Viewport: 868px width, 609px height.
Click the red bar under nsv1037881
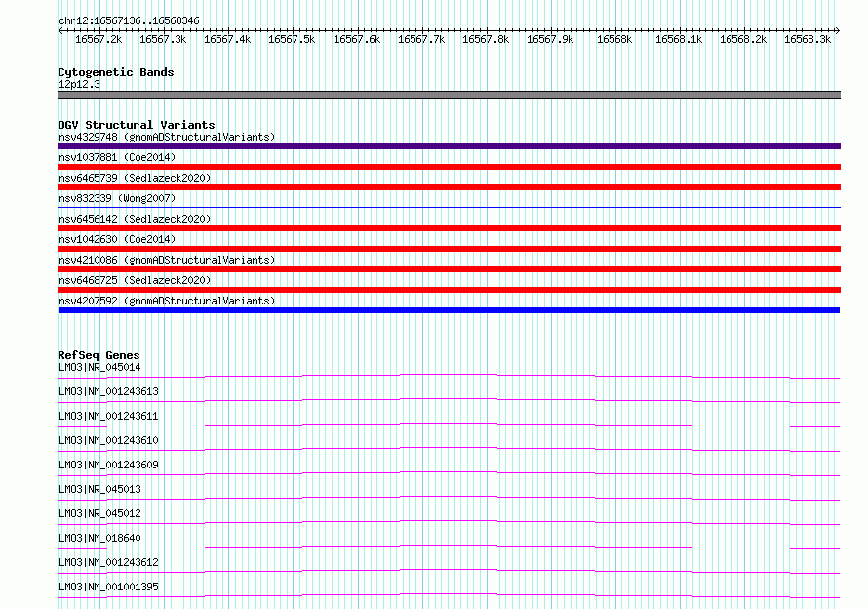(449, 167)
